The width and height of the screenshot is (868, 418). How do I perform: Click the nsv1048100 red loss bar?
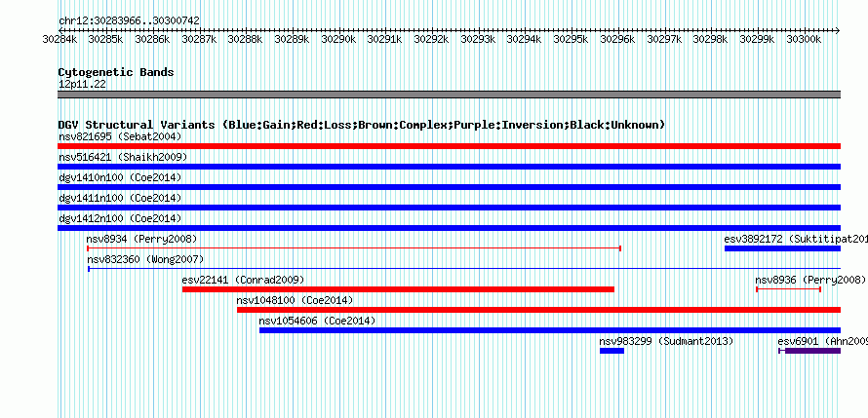click(x=538, y=310)
